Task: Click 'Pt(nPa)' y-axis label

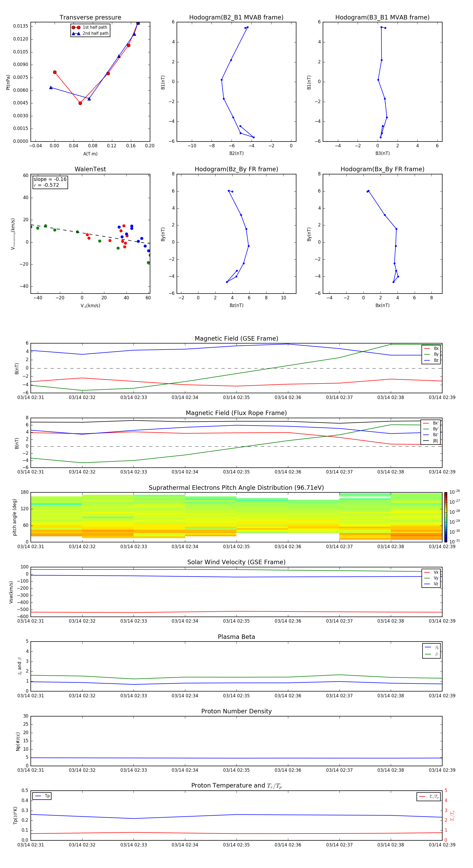Action: [x=8, y=82]
